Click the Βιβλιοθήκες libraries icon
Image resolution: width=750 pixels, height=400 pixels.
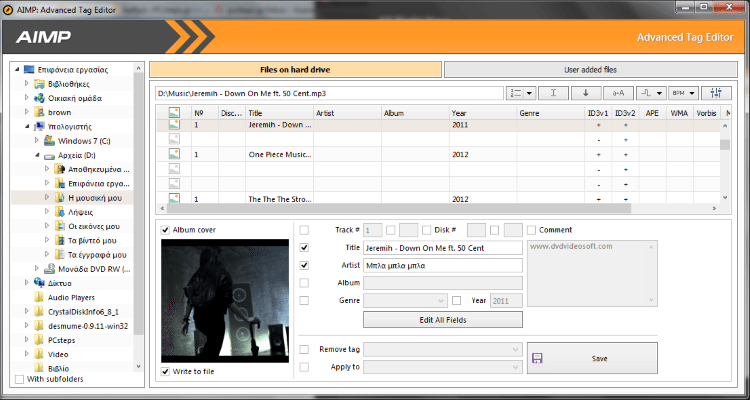tap(39, 84)
